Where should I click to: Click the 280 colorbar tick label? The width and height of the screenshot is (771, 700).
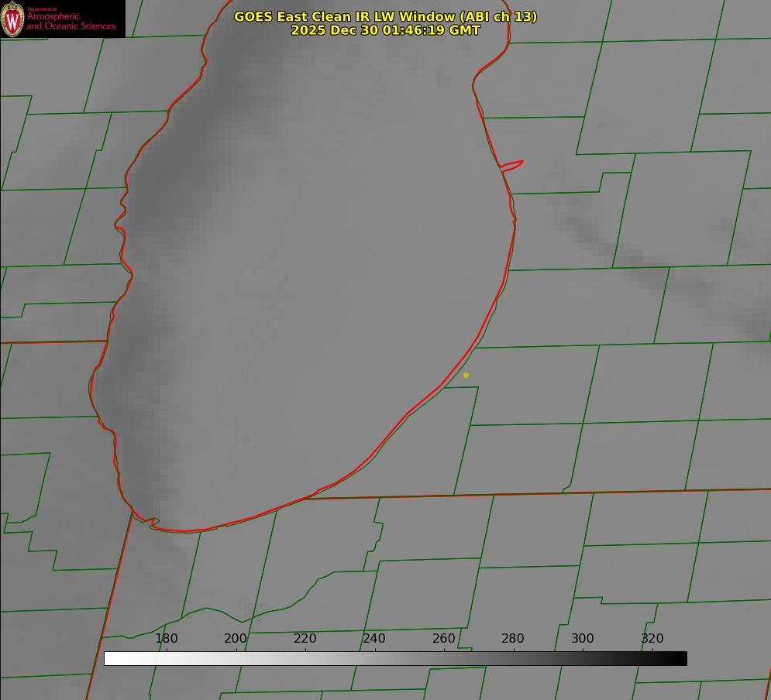pos(513,639)
